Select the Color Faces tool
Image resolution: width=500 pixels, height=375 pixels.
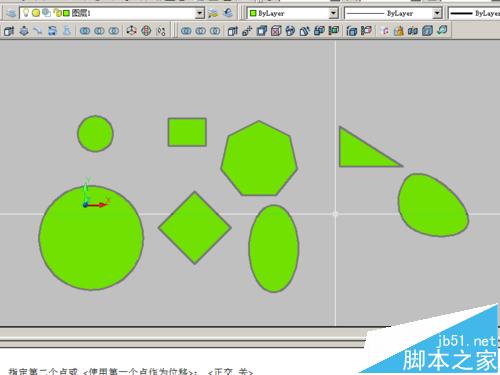click(334, 31)
